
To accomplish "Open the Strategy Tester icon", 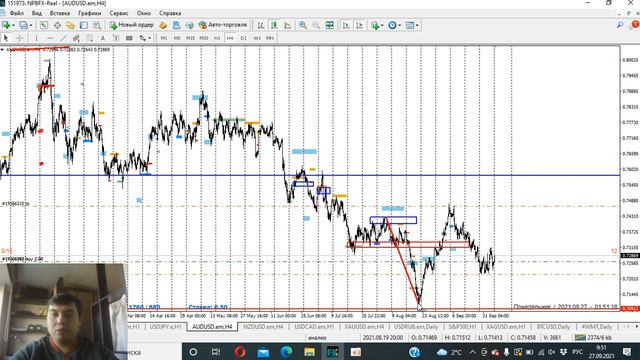I will (x=97, y=25).
